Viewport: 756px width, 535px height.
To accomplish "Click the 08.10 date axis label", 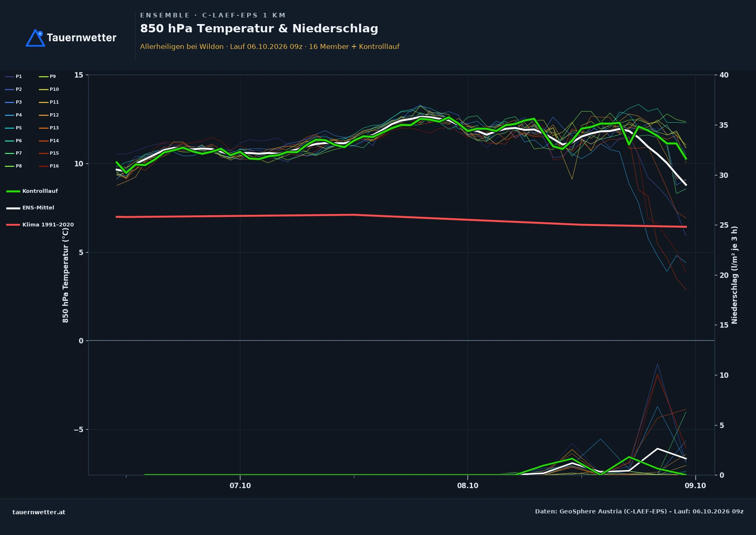I will coord(468,486).
